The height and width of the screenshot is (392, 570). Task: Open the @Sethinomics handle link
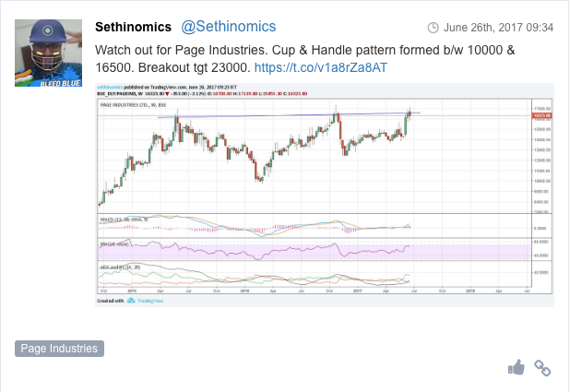[229, 27]
